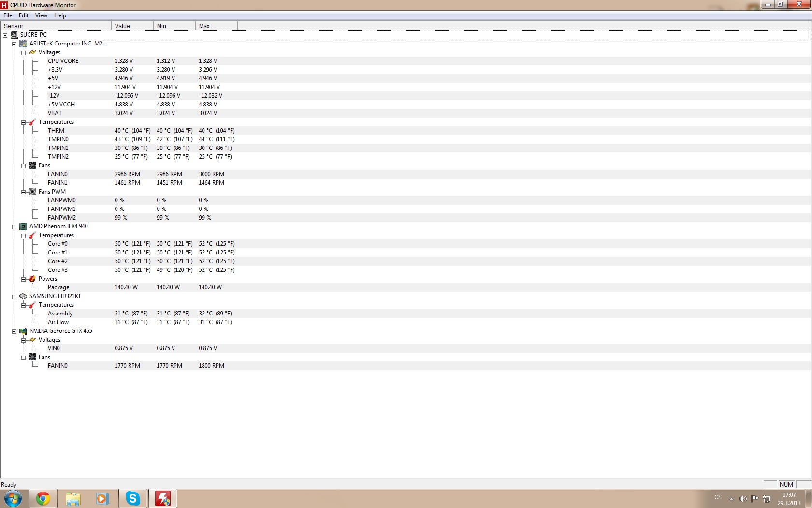Collapse the ASUSTeK Computer node
Image resolution: width=812 pixels, height=508 pixels.
14,44
